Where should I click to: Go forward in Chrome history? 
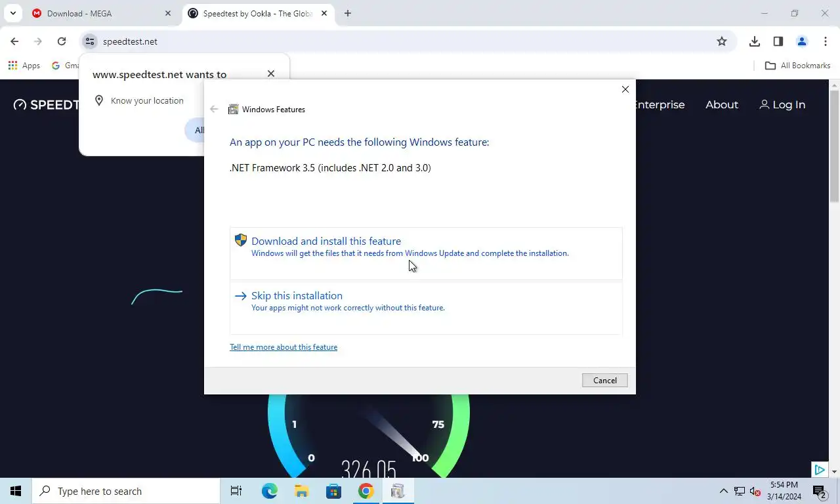(38, 41)
